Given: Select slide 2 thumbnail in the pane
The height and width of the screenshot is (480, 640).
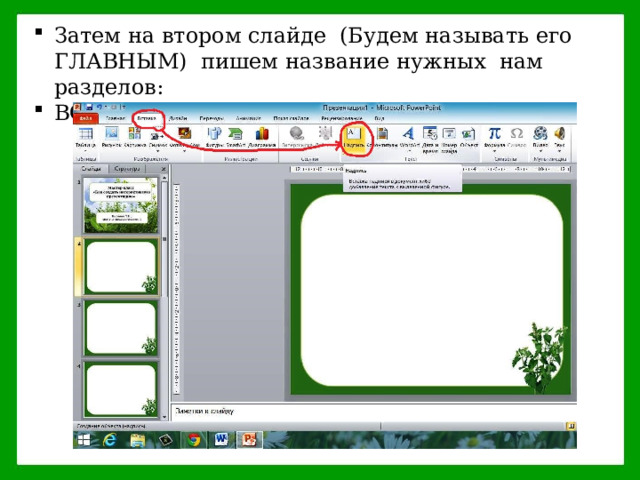Looking at the screenshot, I should click(120, 267).
